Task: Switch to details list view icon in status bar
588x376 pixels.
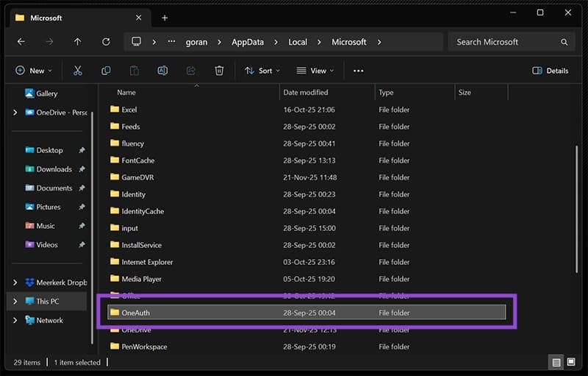Action: click(556, 362)
